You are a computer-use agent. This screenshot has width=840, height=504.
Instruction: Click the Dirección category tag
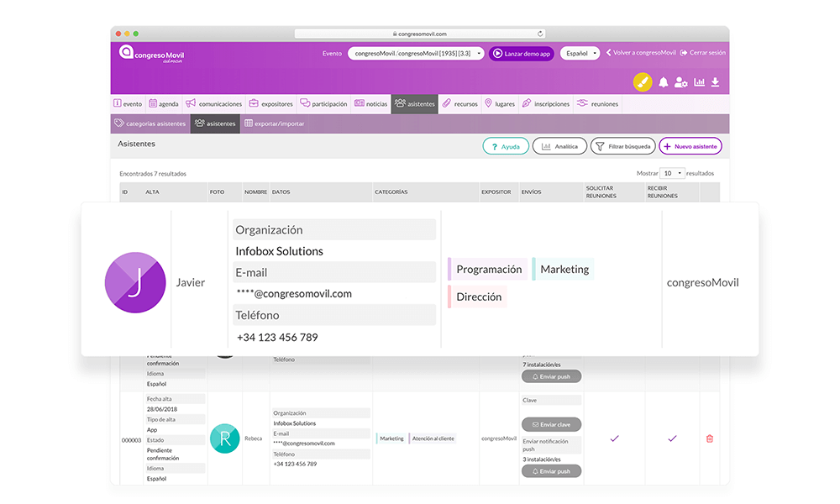pos(477,297)
